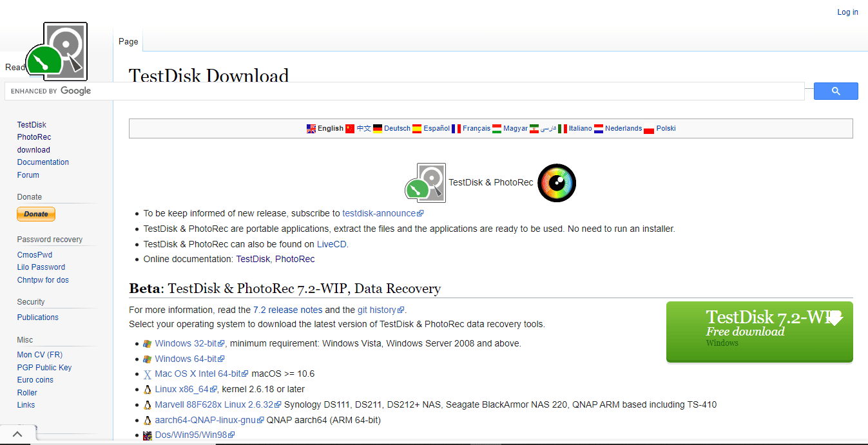Click the Tux penguin icon beside Linux x86_64
Screen dimensions: 868x445
point(148,390)
